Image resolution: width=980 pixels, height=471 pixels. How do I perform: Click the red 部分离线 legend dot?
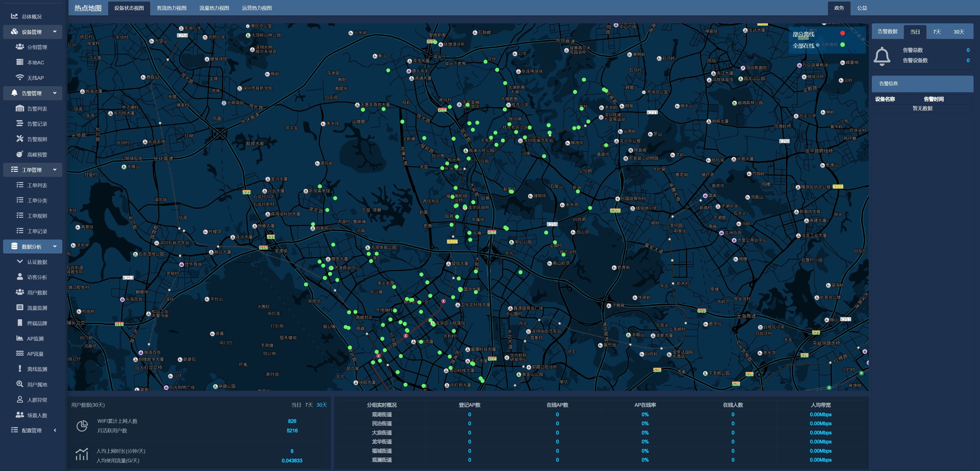pyautogui.click(x=842, y=34)
